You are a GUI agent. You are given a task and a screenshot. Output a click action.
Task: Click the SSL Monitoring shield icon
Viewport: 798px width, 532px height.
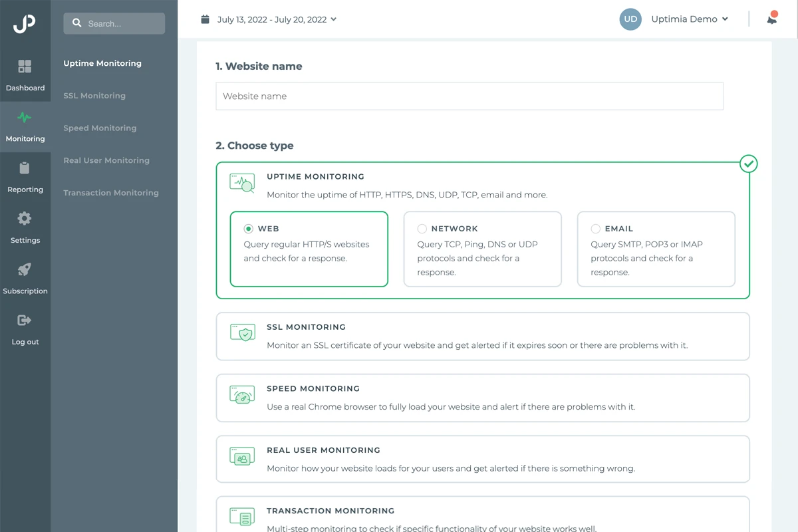(x=242, y=333)
